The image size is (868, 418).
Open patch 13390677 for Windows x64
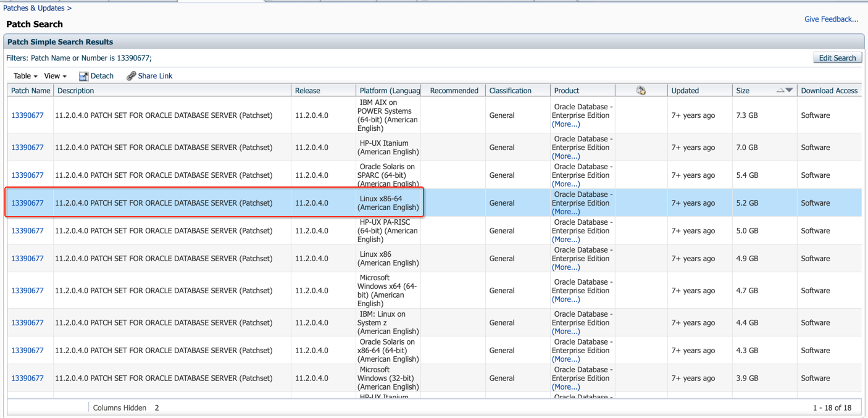[x=27, y=291]
